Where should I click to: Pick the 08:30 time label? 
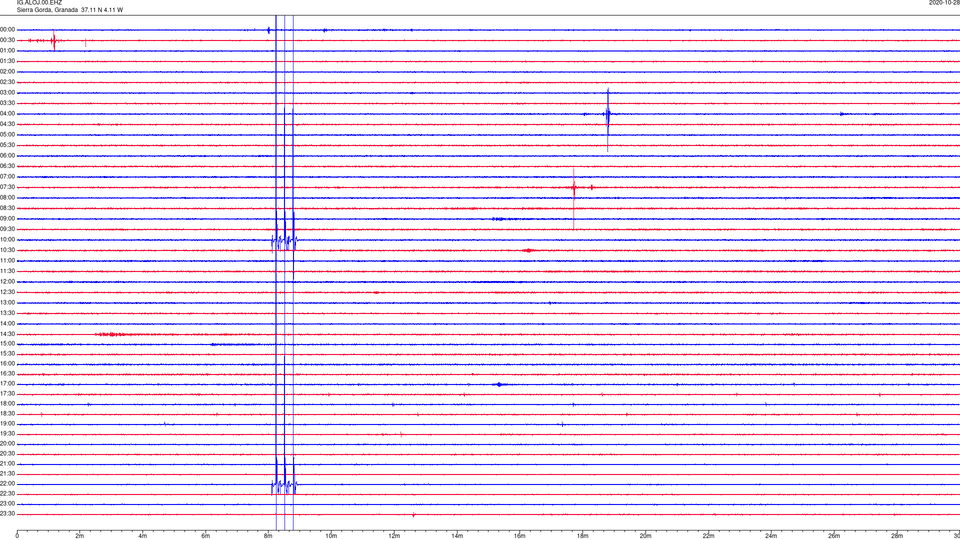tap(8, 208)
